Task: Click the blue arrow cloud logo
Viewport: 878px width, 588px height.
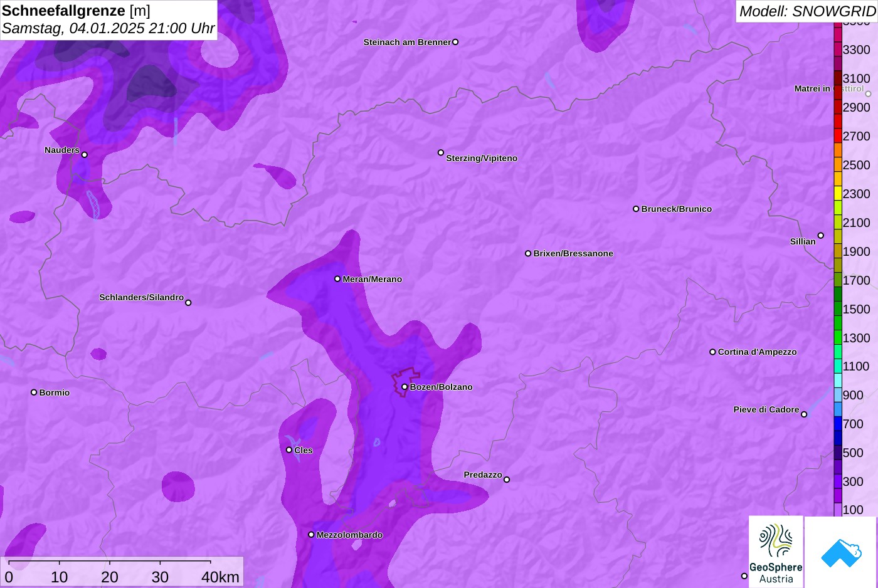Action: point(840,552)
